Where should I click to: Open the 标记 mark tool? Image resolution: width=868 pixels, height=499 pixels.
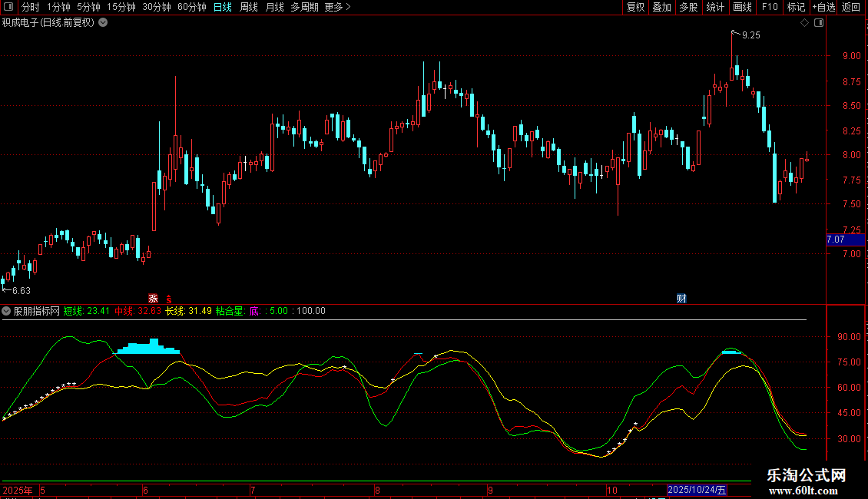[796, 7]
